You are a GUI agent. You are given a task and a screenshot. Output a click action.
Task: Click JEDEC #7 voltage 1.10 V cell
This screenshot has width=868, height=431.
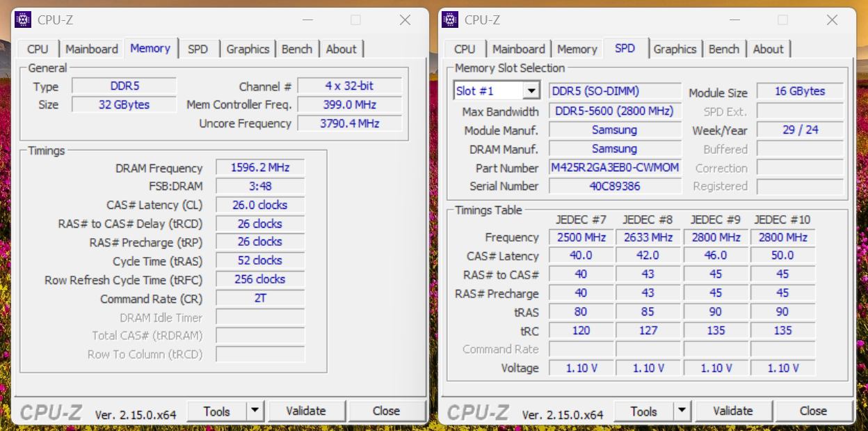581,368
